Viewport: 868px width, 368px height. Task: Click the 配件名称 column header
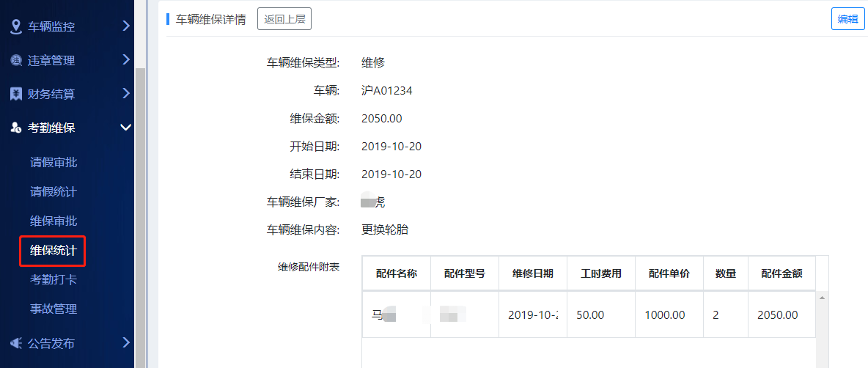(396, 273)
